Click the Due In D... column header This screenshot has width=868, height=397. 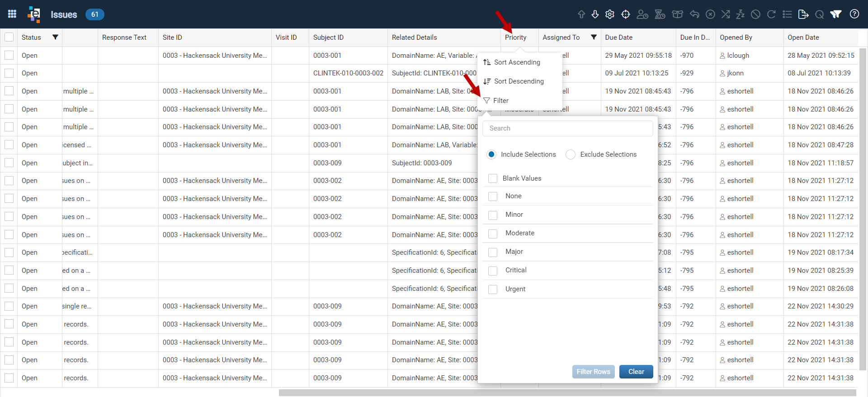tap(695, 37)
